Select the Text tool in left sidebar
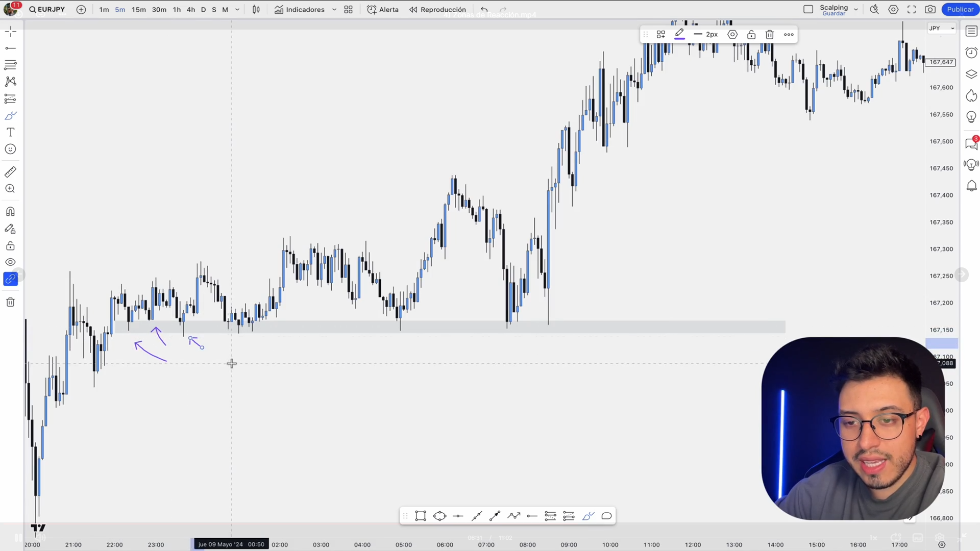Viewport: 980px width, 551px height. coord(10,132)
